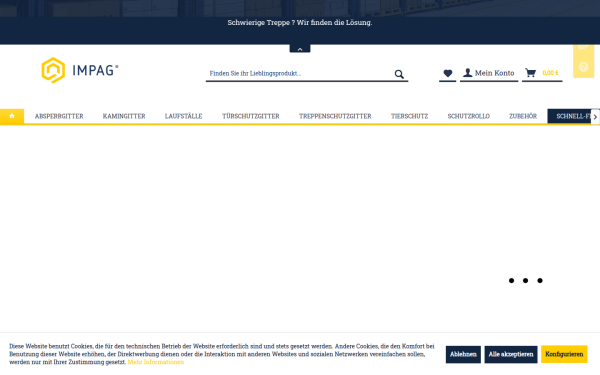Open the Mehr Informationen link

click(x=156, y=362)
